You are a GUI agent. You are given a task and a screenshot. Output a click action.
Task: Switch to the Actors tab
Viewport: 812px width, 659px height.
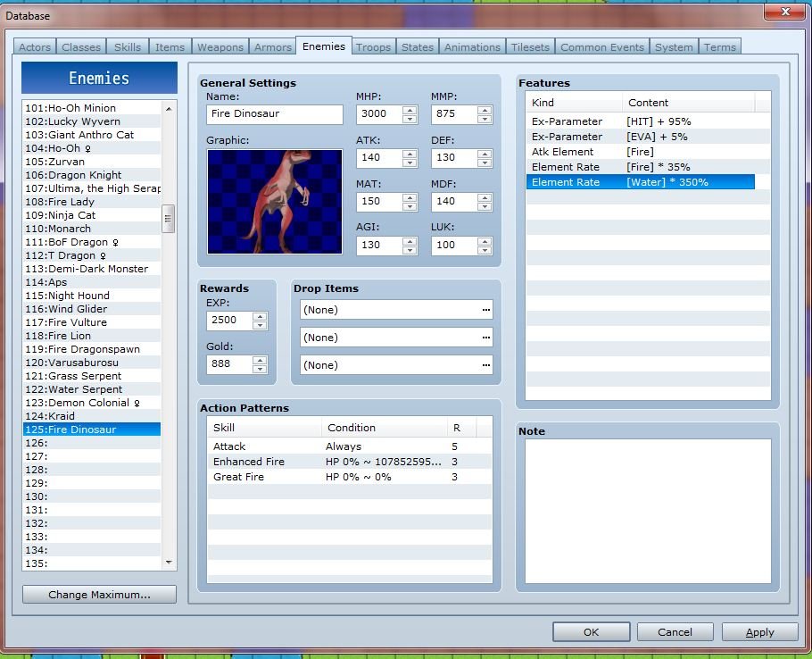pyautogui.click(x=35, y=47)
